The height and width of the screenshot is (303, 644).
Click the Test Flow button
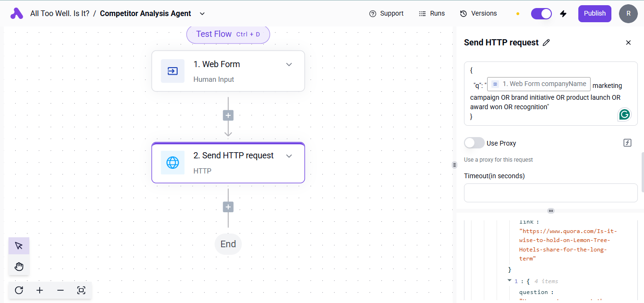coord(228,34)
